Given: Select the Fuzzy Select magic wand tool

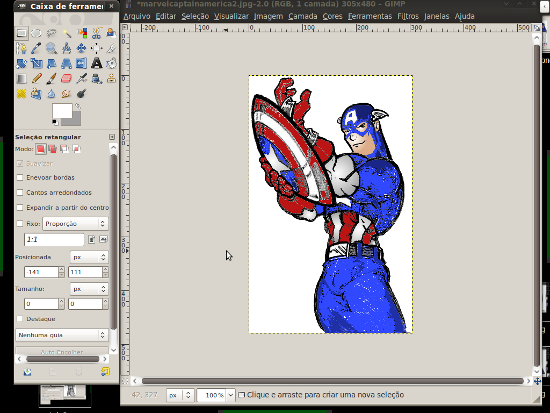Looking at the screenshot, I should 67,33.
